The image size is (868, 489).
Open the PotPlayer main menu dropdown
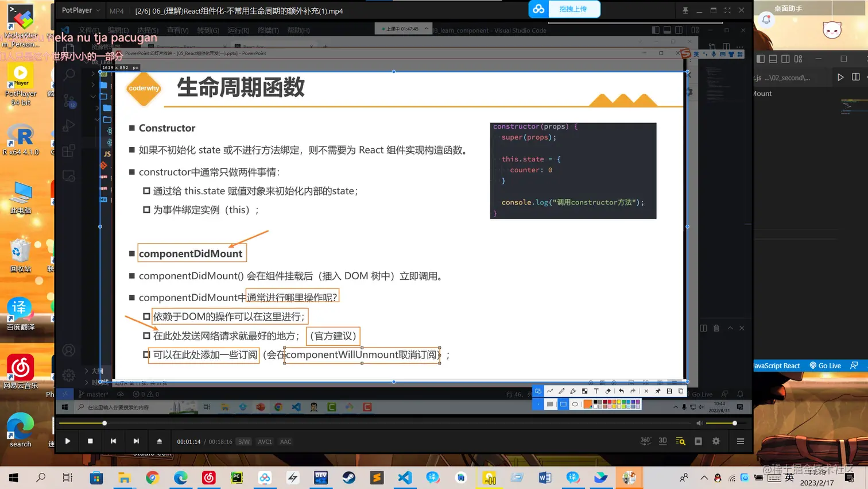(80, 10)
